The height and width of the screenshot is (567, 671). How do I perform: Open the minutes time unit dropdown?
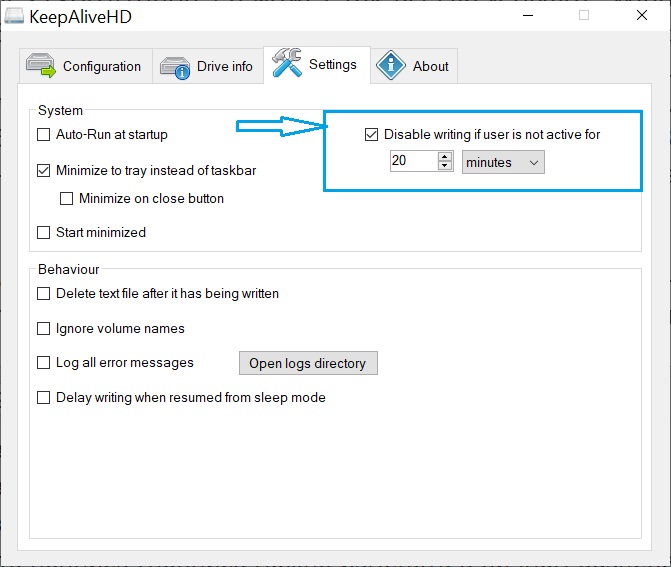(503, 162)
